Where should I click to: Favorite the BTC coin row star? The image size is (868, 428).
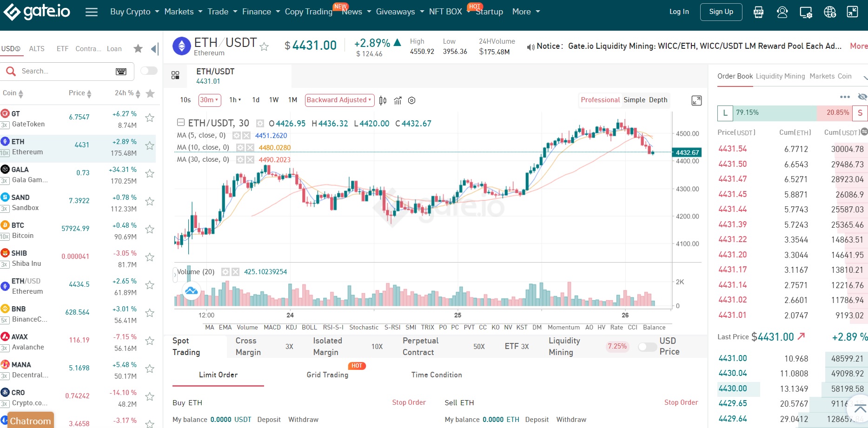pos(150,229)
